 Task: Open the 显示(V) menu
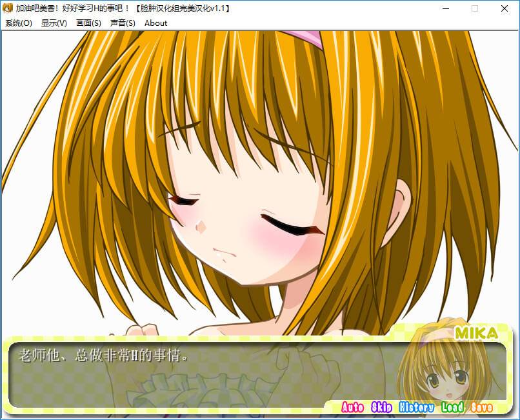pyautogui.click(x=54, y=23)
